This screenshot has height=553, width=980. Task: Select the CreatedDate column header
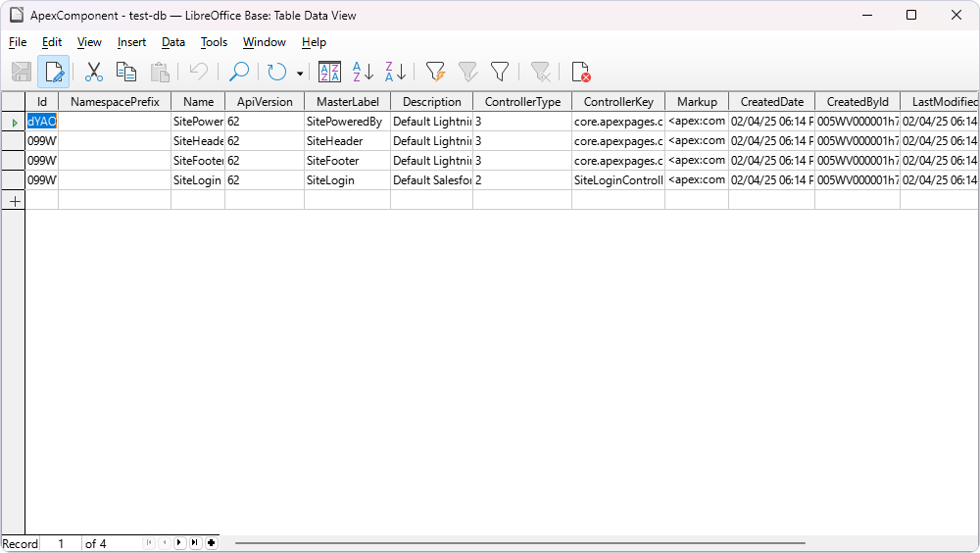click(x=772, y=101)
